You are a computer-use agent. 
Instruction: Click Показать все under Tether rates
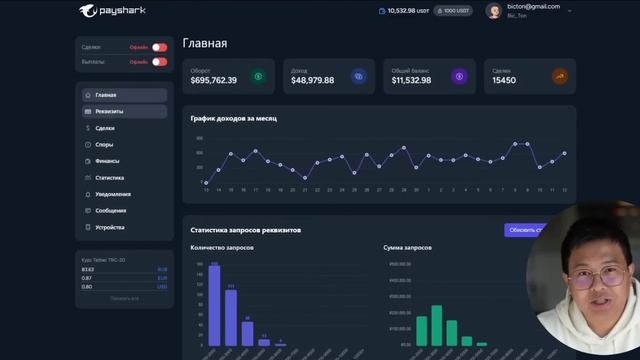pyautogui.click(x=124, y=298)
